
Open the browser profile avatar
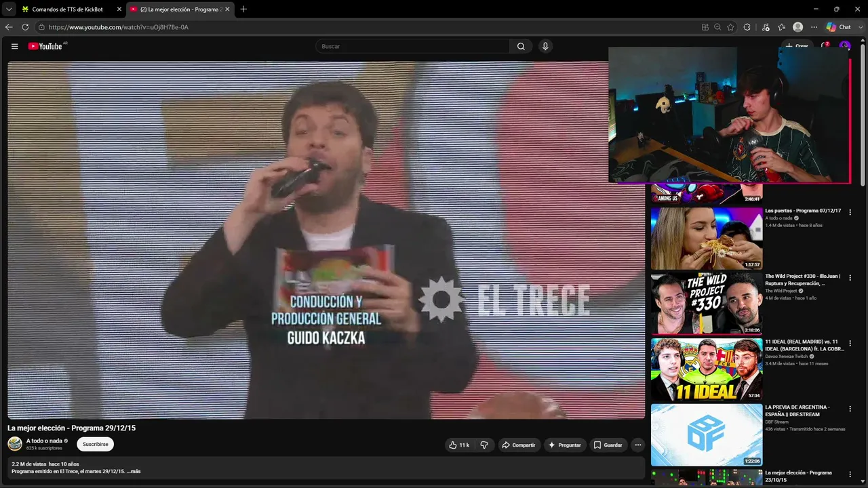798,27
